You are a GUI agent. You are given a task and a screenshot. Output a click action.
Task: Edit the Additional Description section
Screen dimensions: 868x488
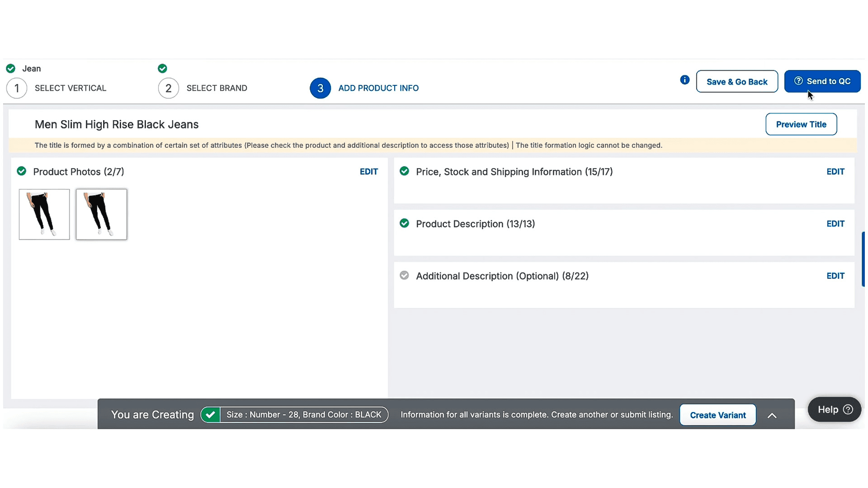click(835, 276)
